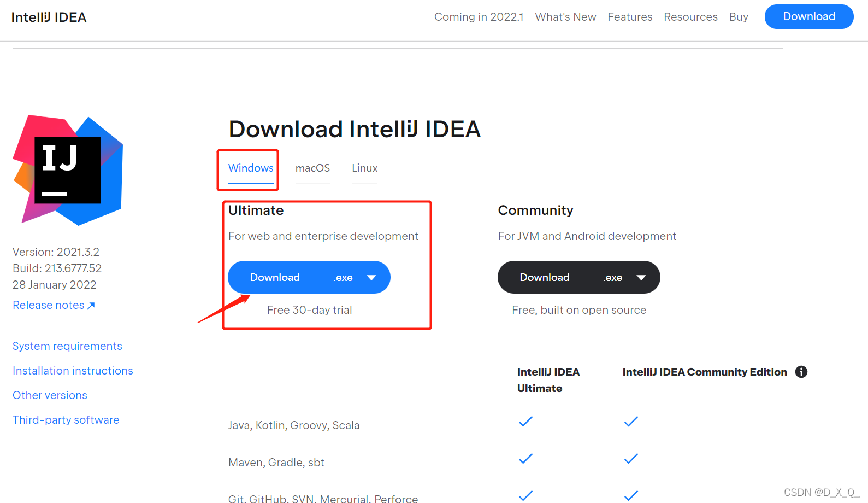Click the blue Download button in header
This screenshot has height=503, width=868.
(x=809, y=16)
